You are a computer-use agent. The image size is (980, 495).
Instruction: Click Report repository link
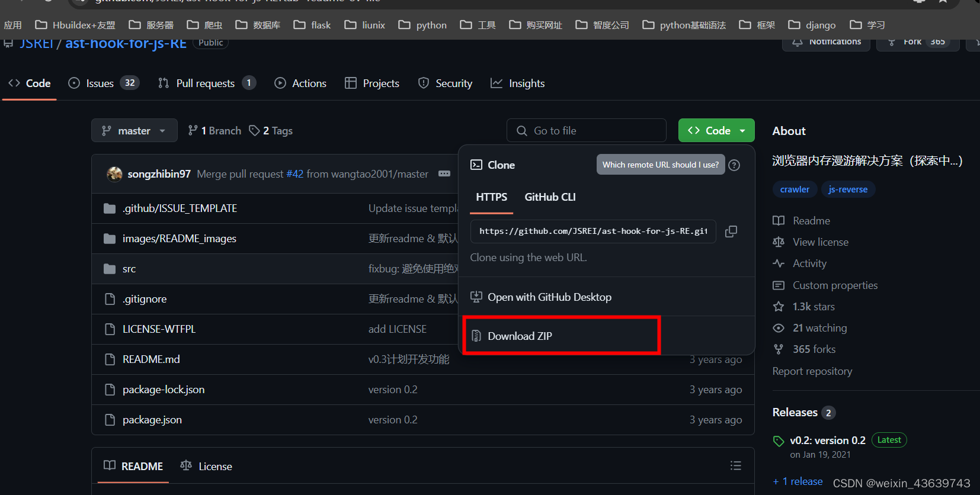pyautogui.click(x=812, y=371)
